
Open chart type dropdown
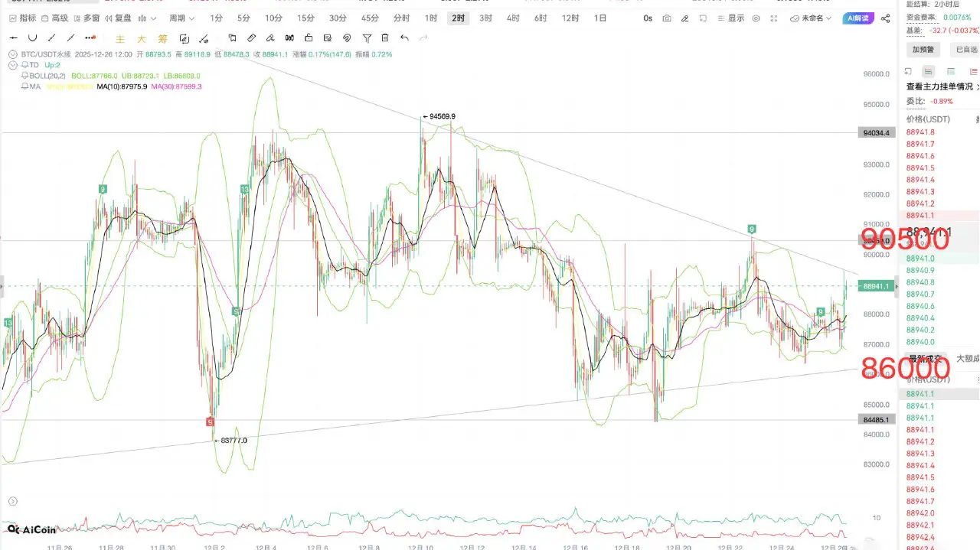point(147,18)
